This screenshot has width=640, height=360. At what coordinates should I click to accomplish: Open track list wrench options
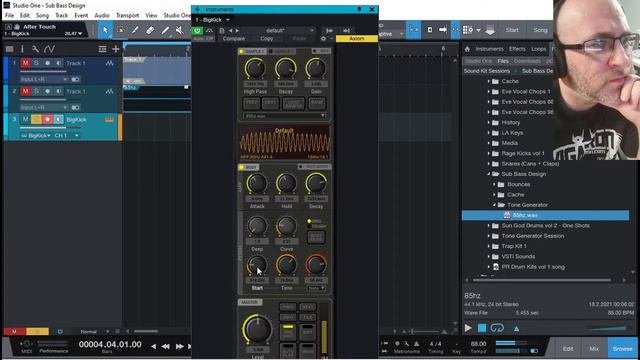tap(35, 49)
